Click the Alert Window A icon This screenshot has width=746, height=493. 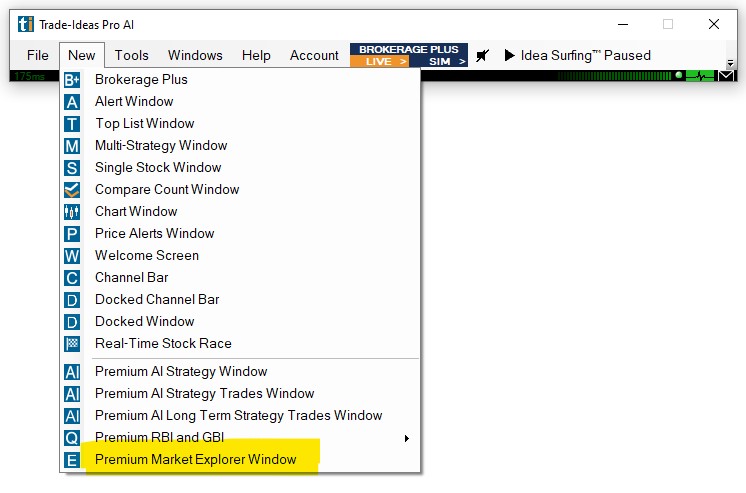click(x=72, y=102)
